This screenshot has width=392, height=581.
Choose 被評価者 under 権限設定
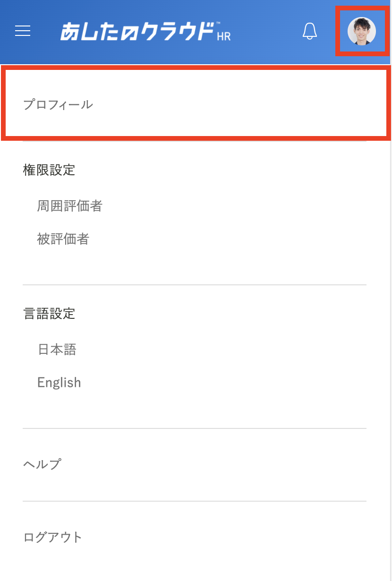point(63,239)
